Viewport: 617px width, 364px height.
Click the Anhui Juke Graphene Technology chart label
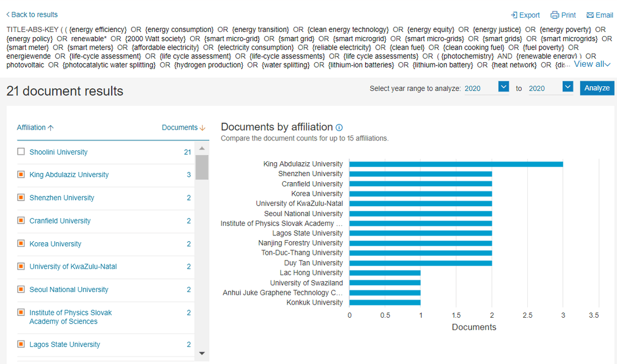pos(283,293)
